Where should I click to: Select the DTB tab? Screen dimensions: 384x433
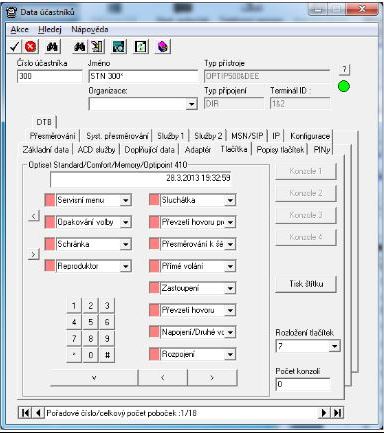(44, 122)
